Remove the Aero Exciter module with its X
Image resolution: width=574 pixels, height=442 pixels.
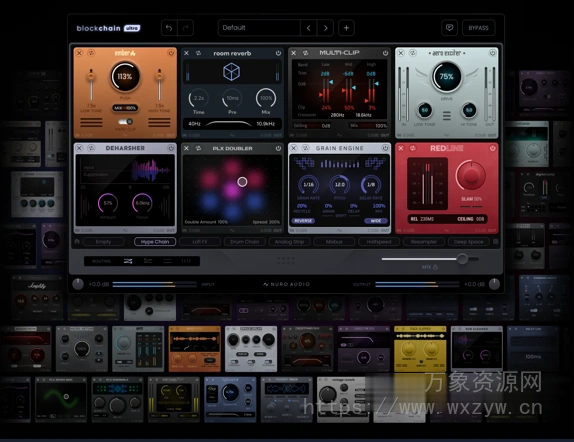pyautogui.click(x=401, y=53)
